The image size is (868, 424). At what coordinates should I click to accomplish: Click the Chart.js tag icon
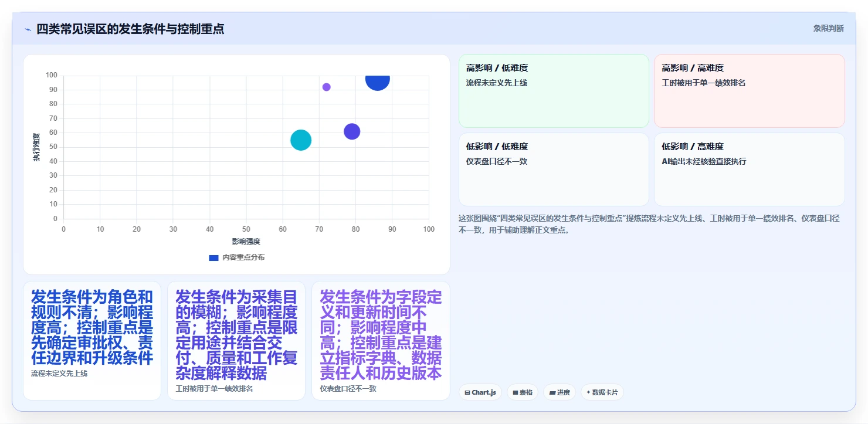click(x=467, y=392)
